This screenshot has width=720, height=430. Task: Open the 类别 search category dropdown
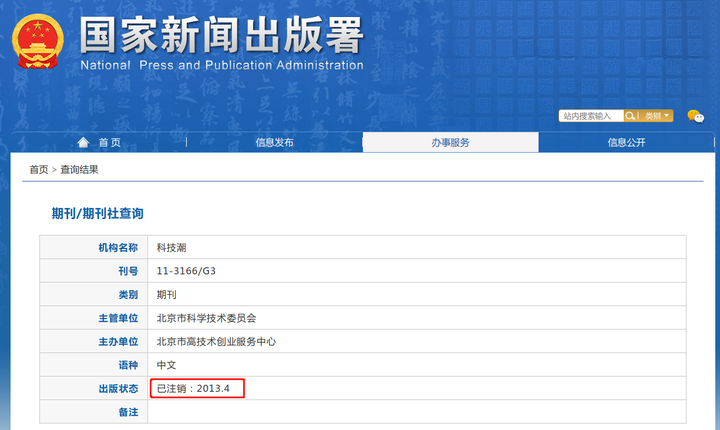pyautogui.click(x=657, y=116)
